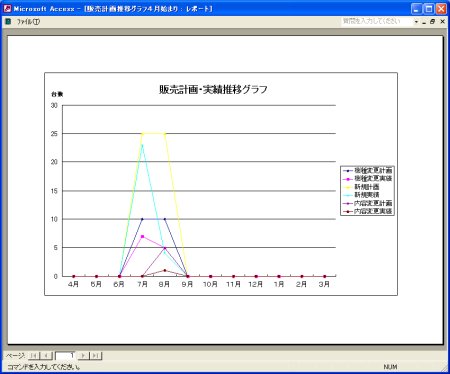
Task: Close the inner report window
Action: coord(442,22)
